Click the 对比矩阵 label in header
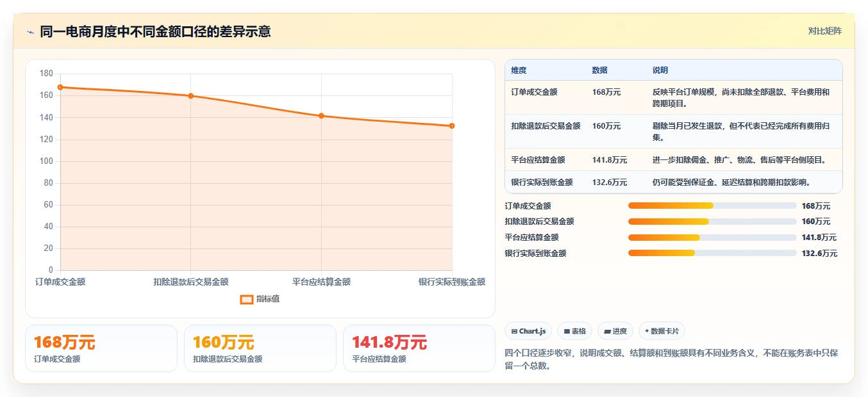 825,31
